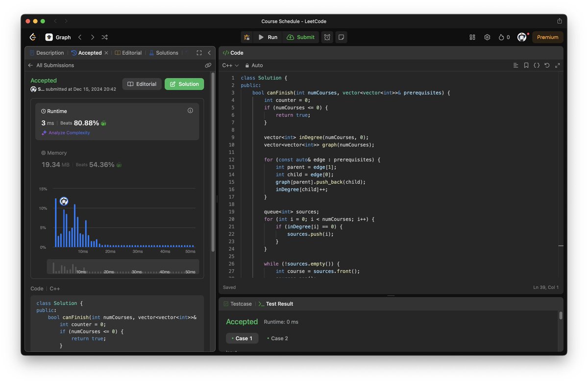The width and height of the screenshot is (588, 383).
Task: Click the streak flame counter
Action: pos(504,37)
